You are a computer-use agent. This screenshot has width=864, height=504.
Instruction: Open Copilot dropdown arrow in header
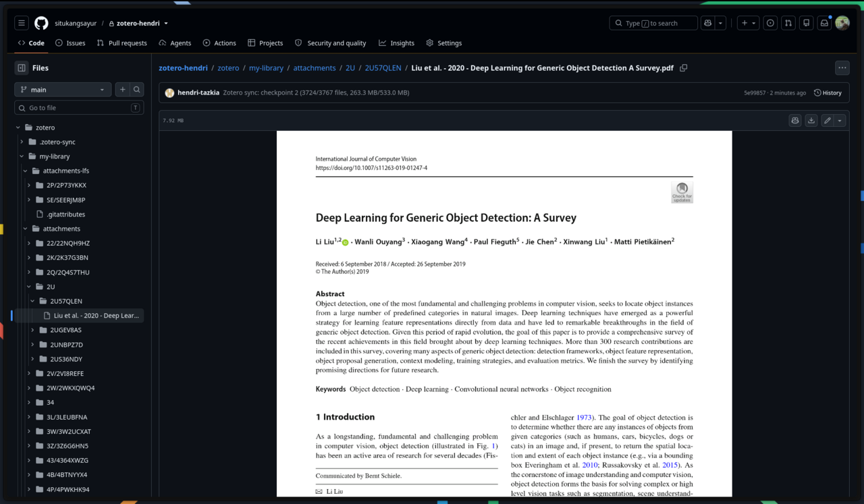point(720,23)
